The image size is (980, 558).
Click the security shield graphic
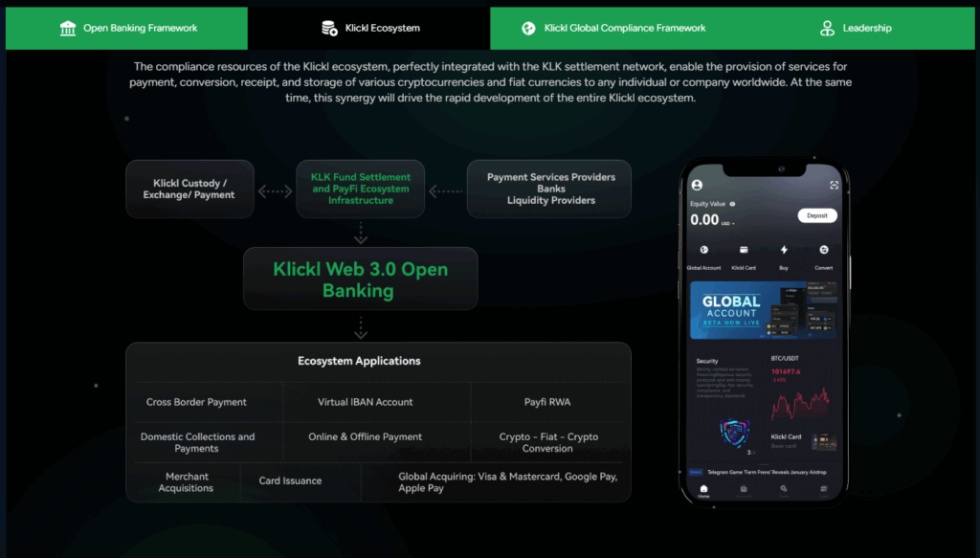[x=734, y=433]
